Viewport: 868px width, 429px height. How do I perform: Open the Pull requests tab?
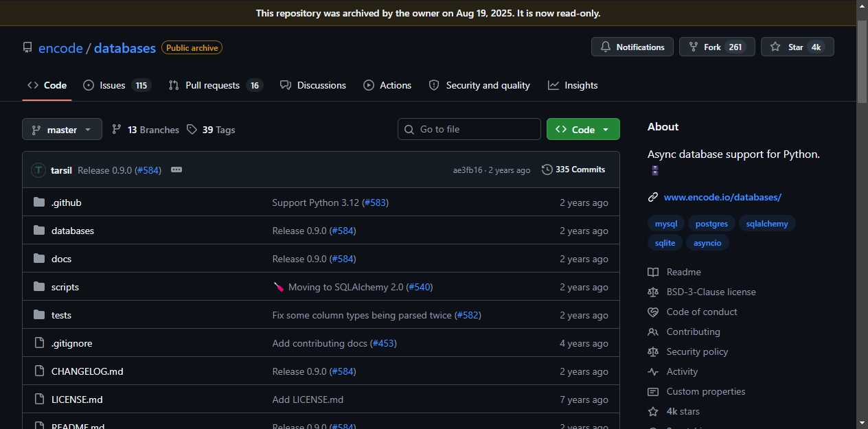[x=216, y=85]
